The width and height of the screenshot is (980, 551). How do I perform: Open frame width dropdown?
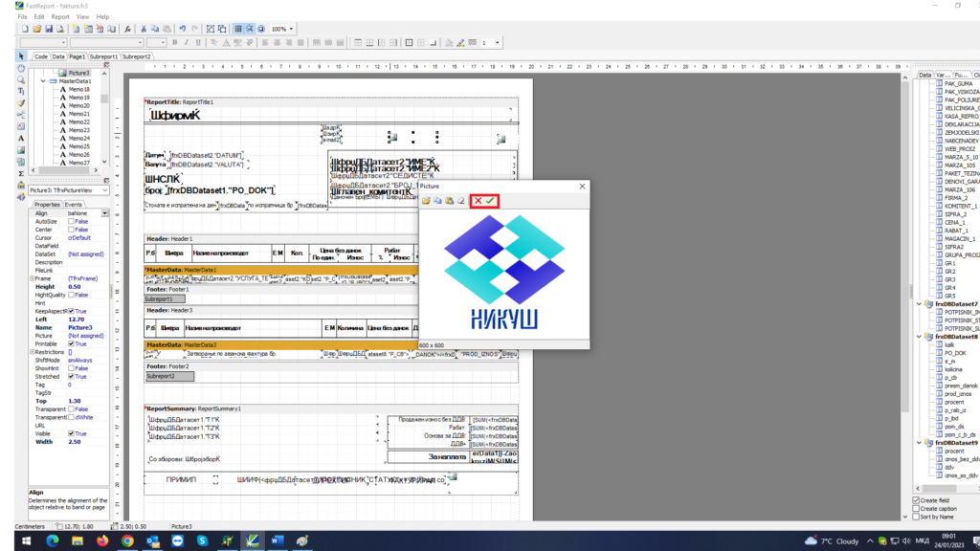[x=498, y=42]
